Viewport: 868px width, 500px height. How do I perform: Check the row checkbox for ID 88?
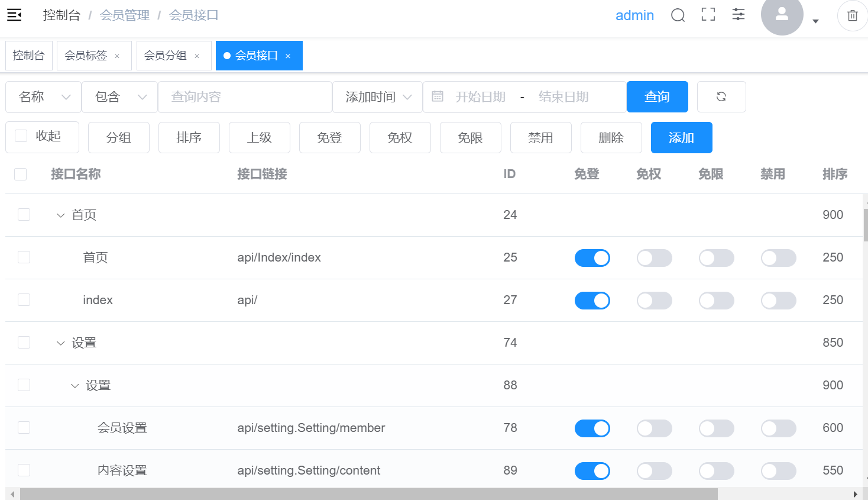click(24, 385)
